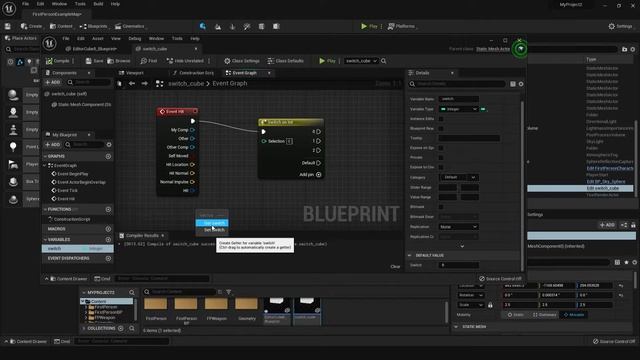Viewport: 640px width, 360px height.
Task: Click Clear in Compiler Results
Action: (x=395, y=267)
